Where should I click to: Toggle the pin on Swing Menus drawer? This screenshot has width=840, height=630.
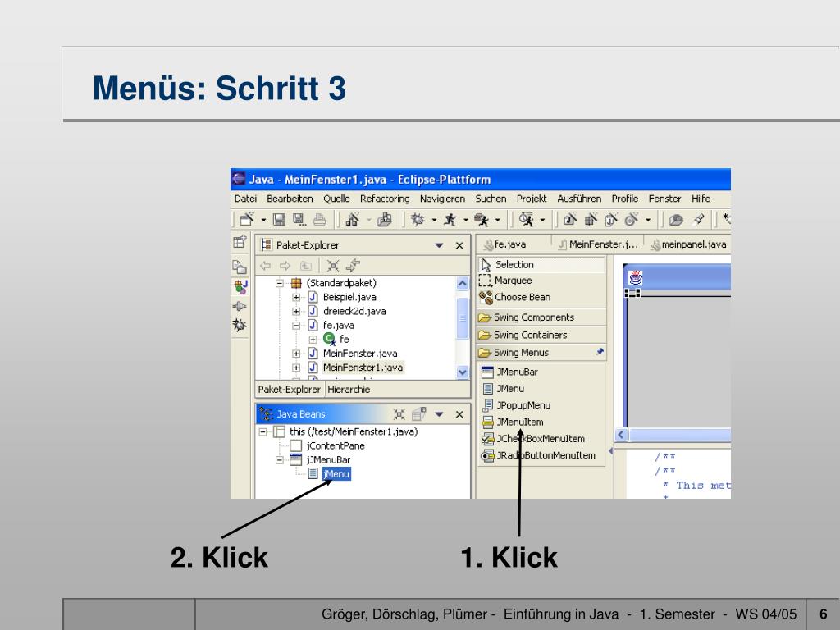(600, 352)
